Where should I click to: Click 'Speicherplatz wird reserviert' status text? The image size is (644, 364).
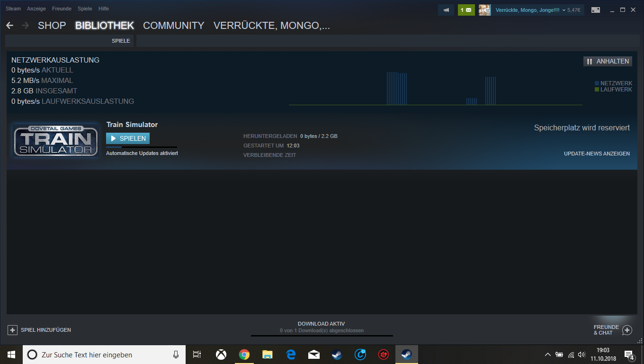coord(582,128)
